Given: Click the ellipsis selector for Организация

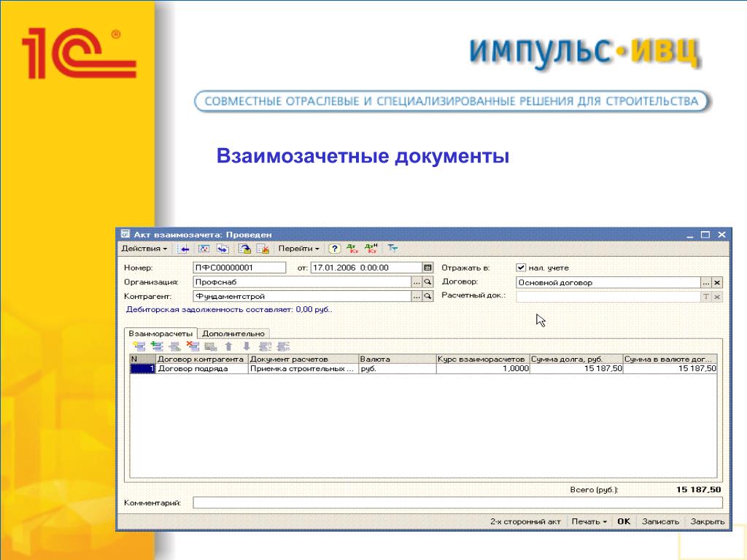Looking at the screenshot, I should (417, 282).
